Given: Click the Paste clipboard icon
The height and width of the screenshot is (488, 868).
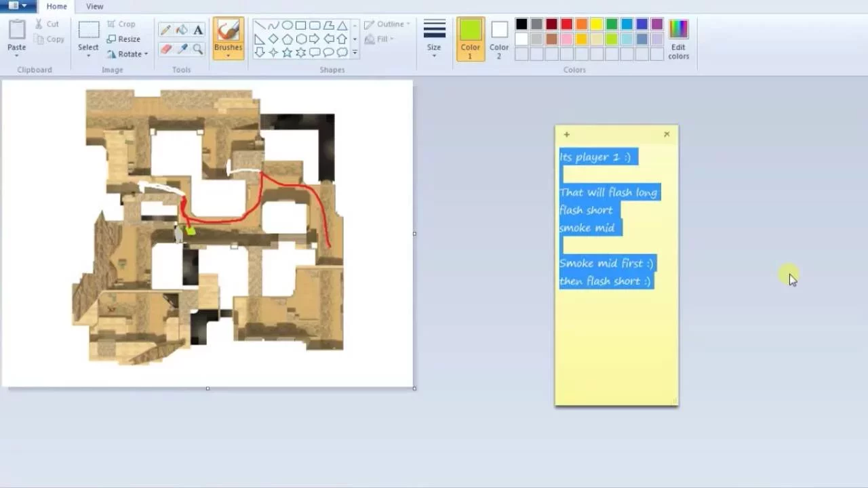Looking at the screenshot, I should click(17, 30).
